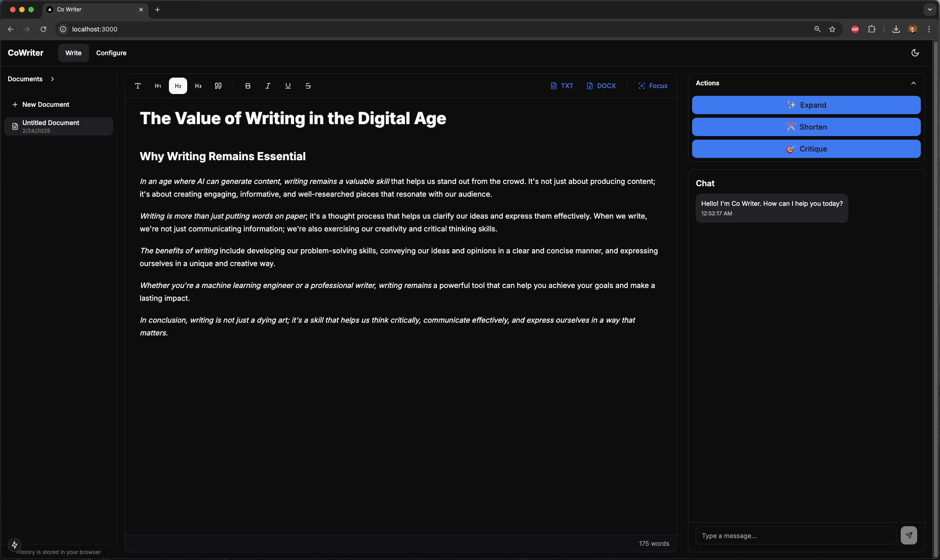Viewport: 940px width, 560px height.
Task: Toggle underline formatting
Action: pyautogui.click(x=288, y=86)
